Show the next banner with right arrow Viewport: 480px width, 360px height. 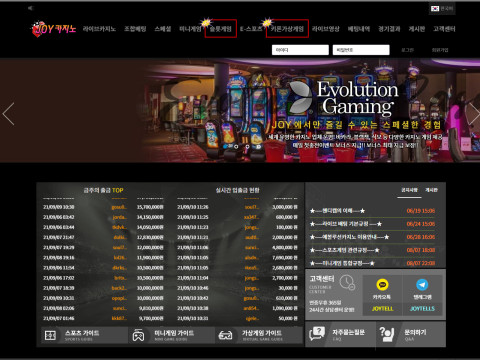coord(474,114)
